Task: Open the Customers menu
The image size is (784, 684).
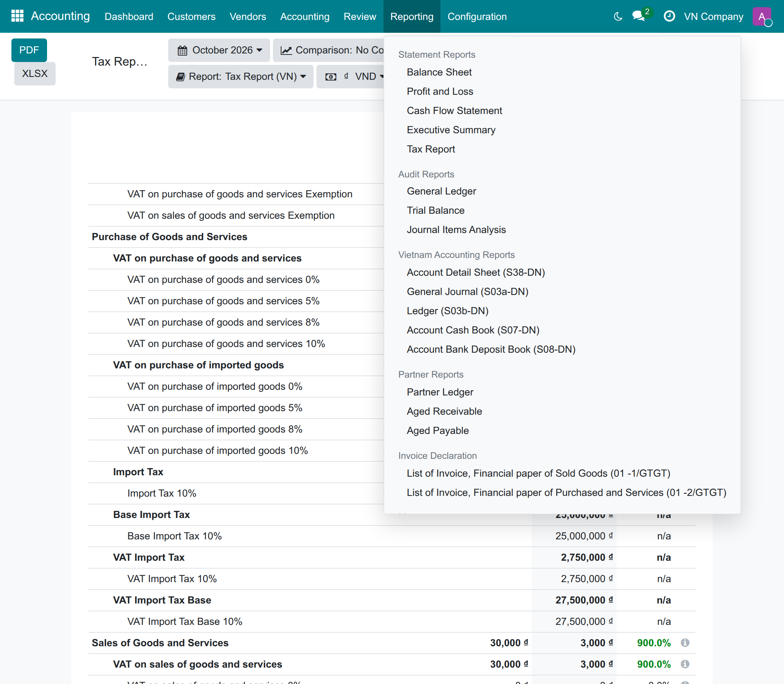Action: point(191,16)
